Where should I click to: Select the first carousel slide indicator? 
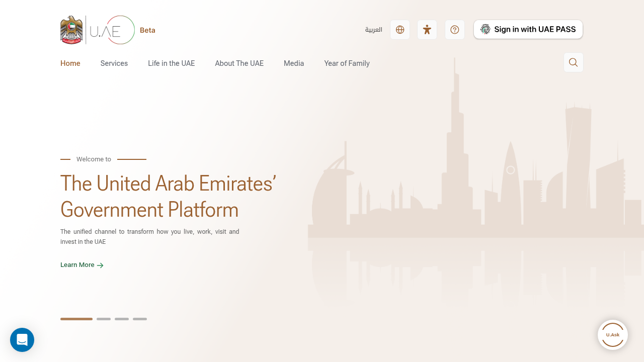tap(76, 319)
